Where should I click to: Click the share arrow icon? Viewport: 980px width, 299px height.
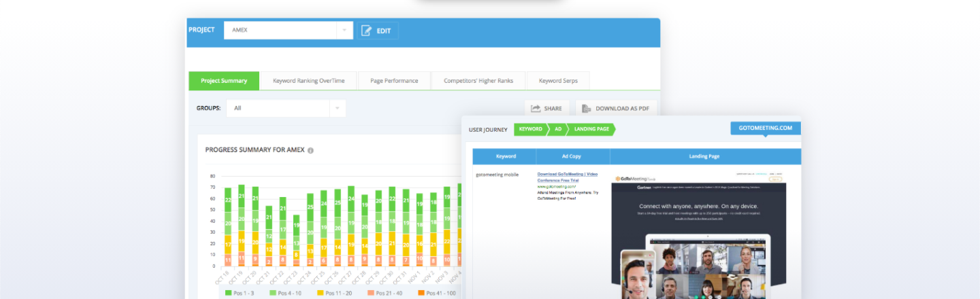point(536,108)
